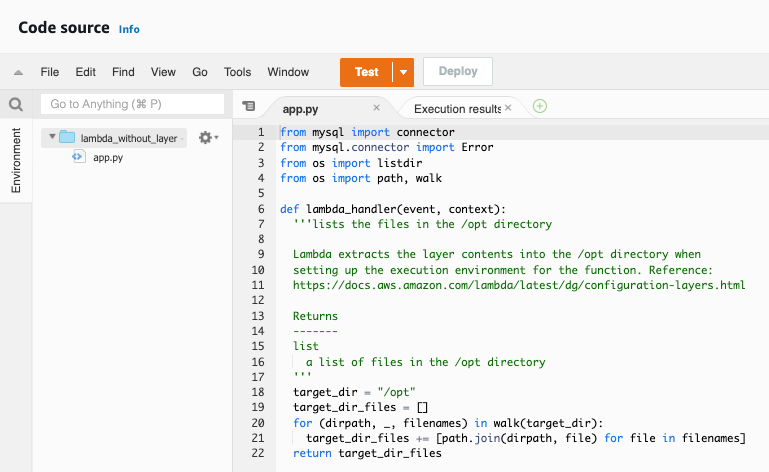
Task: Click line number 1 in the gutter
Action: (261, 132)
